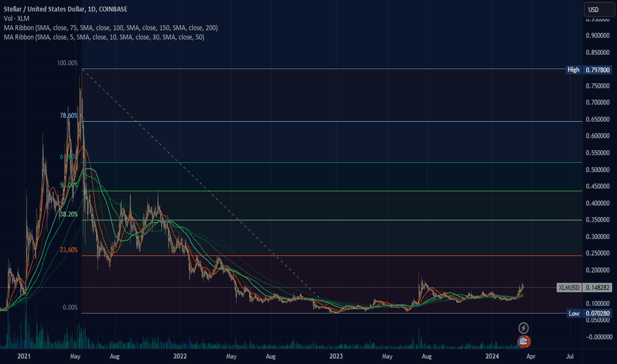Click the 2023 label on time axis
The image size is (617, 364).
pyautogui.click(x=336, y=356)
